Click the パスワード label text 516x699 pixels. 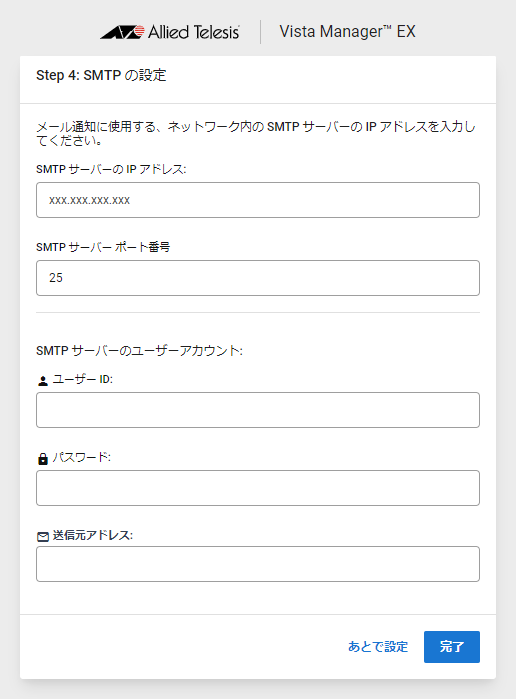click(82, 457)
